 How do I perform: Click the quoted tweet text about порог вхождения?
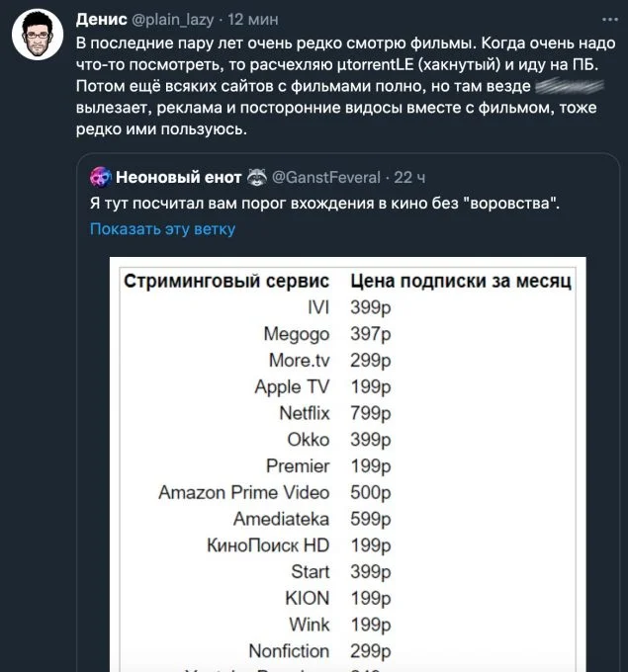(324, 203)
